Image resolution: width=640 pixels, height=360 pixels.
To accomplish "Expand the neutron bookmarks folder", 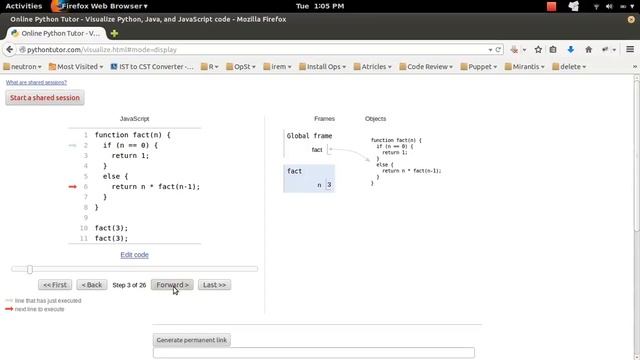I will pyautogui.click(x=22, y=67).
